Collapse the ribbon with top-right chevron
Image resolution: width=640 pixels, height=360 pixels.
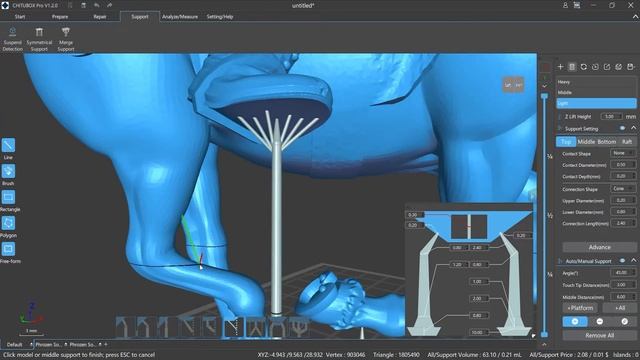tap(635, 17)
